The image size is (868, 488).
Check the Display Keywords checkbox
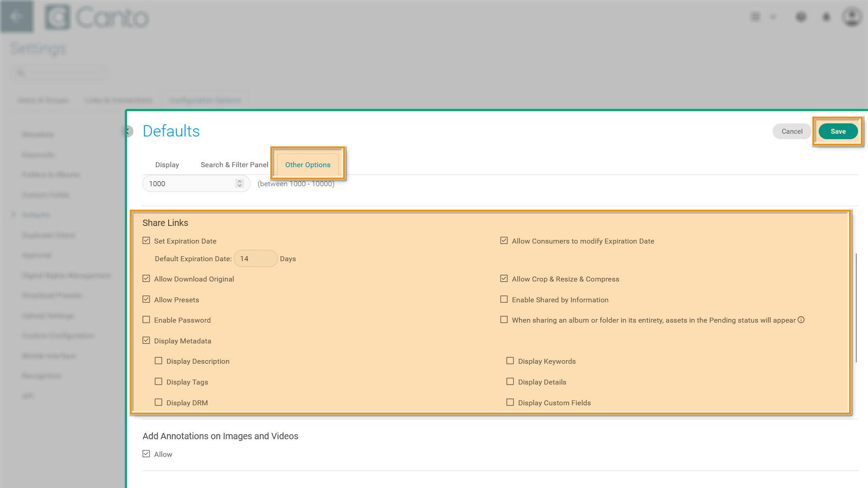pos(510,361)
